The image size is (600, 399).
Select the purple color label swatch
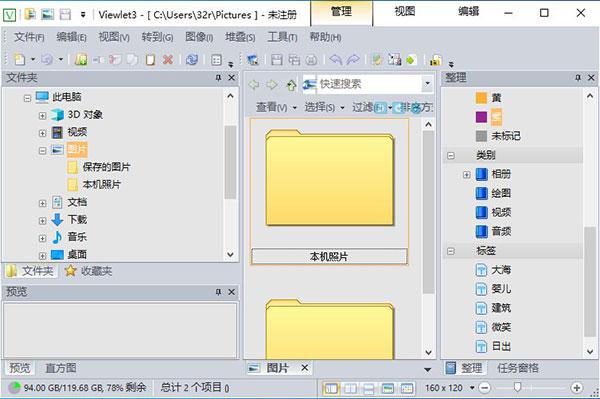tap(481, 117)
